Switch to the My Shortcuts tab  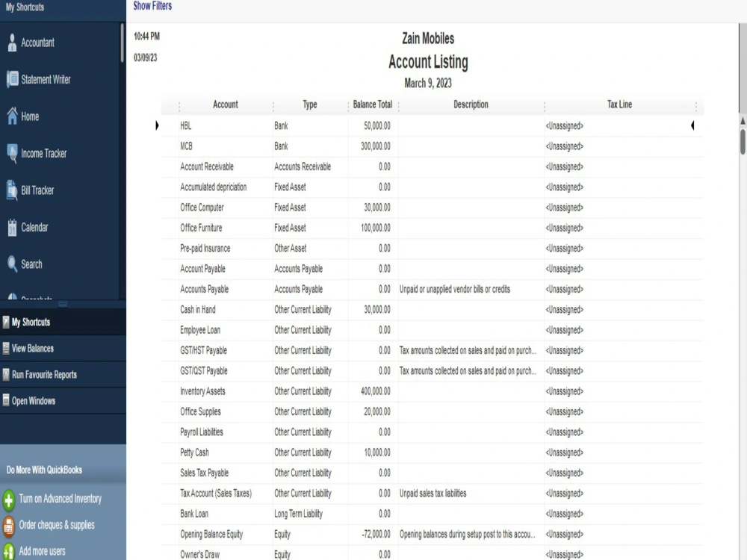point(31,321)
